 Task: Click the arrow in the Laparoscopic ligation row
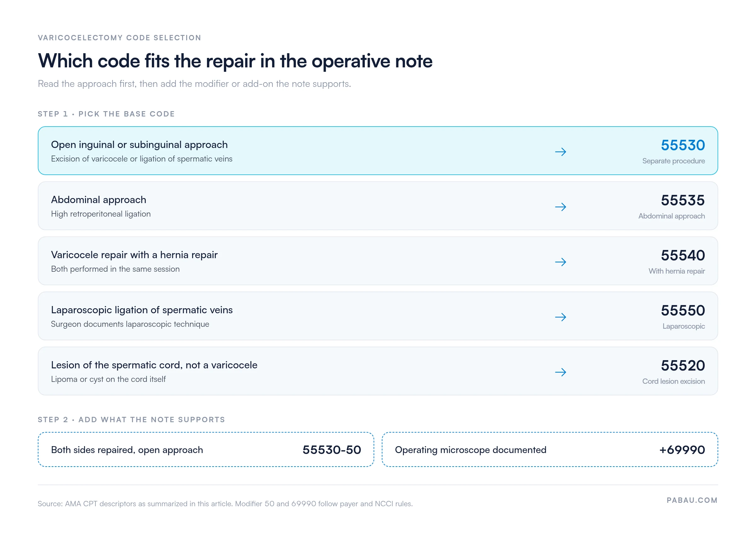560,317
